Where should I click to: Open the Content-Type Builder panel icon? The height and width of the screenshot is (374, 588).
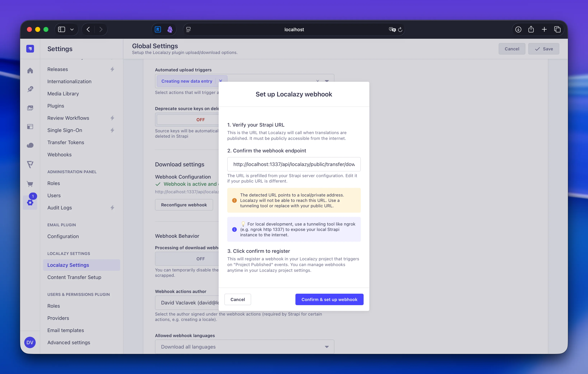[30, 126]
